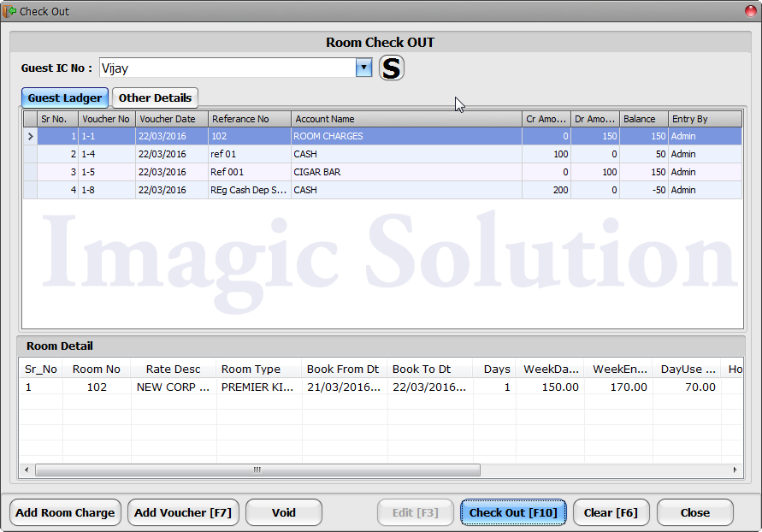Switch to the Guest Ladger tab
This screenshot has width=762, height=532.
tap(65, 98)
